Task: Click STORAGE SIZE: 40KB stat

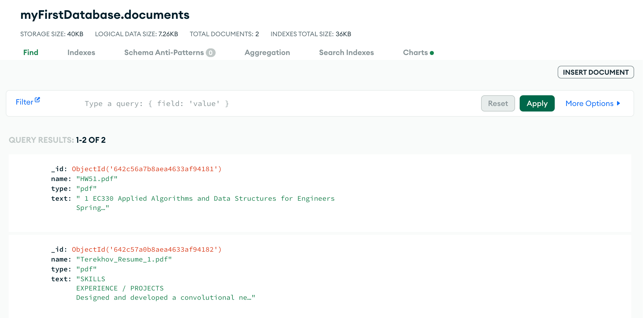Action: 52,34
